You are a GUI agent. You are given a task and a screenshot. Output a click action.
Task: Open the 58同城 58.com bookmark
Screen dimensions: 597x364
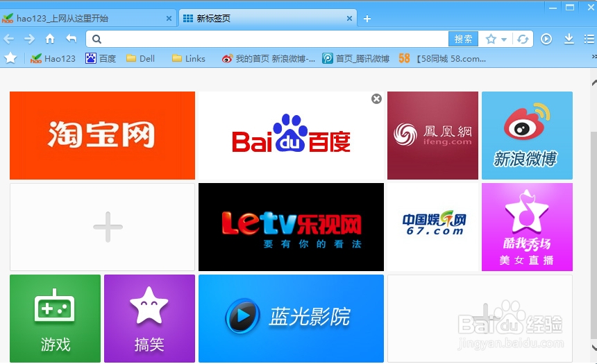pos(442,58)
